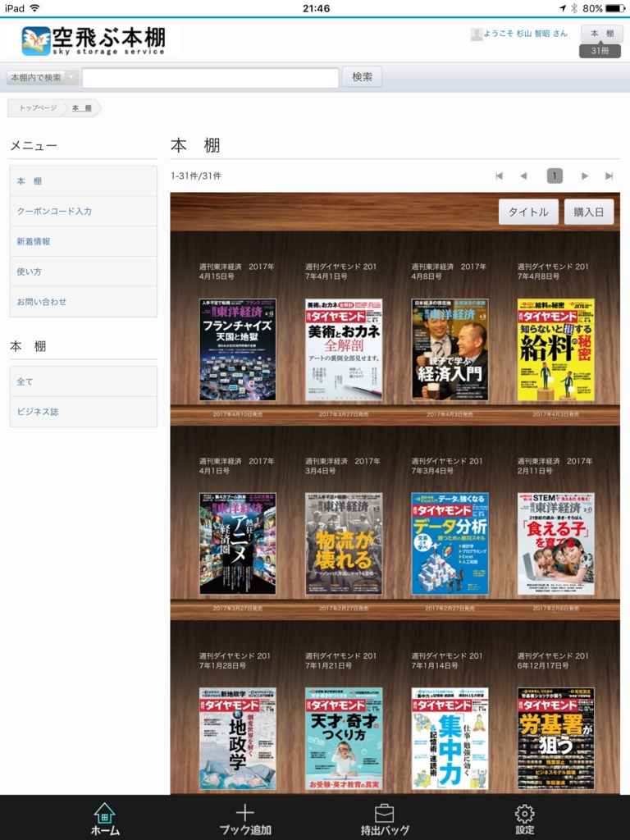Tap the ブック追加 plus icon

coord(244,813)
